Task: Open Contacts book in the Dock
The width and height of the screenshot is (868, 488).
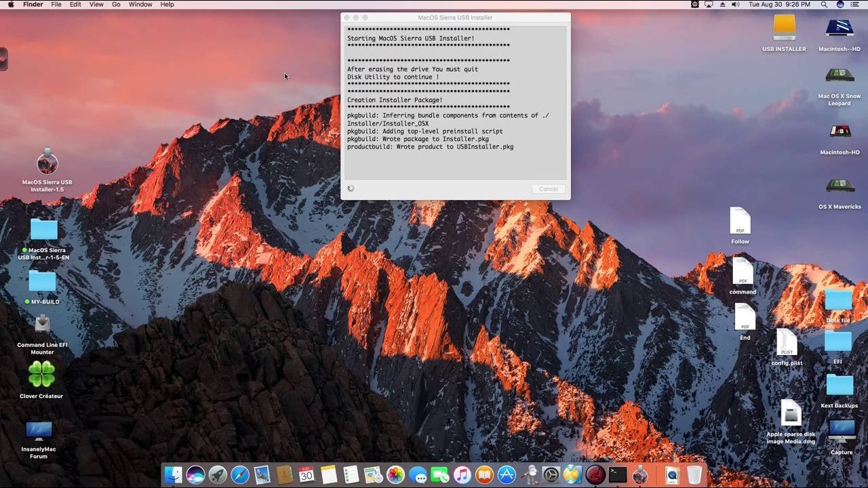Action: [285, 475]
